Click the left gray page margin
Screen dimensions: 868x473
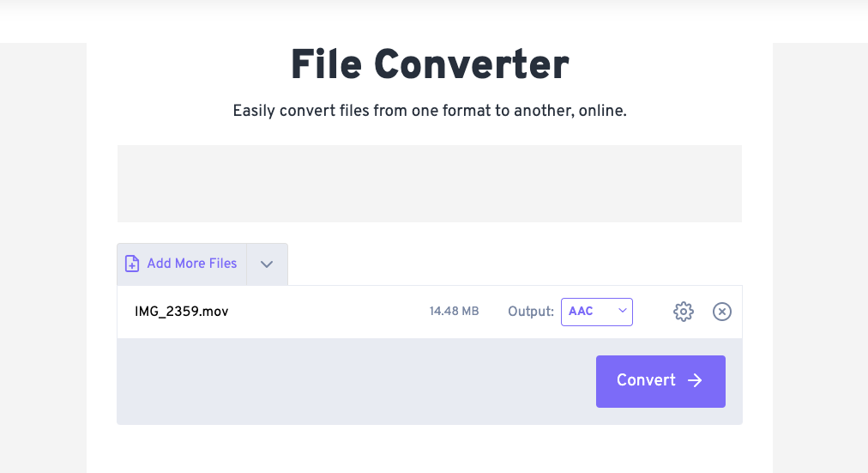[x=43, y=258]
